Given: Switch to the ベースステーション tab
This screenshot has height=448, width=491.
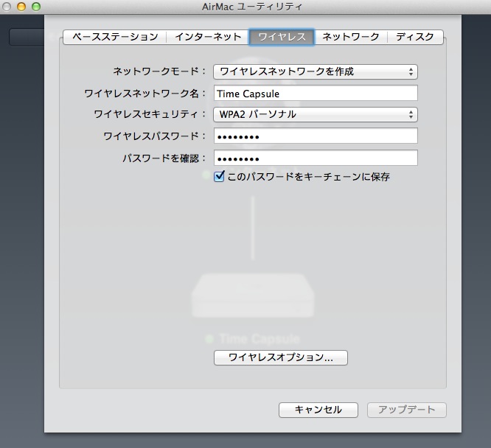Looking at the screenshot, I should (x=114, y=37).
